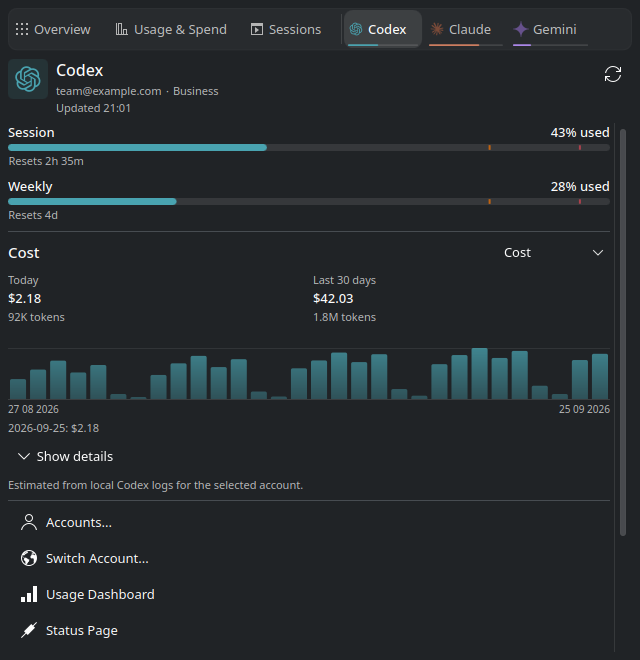Click the Codex knot icon in tab

click(356, 29)
